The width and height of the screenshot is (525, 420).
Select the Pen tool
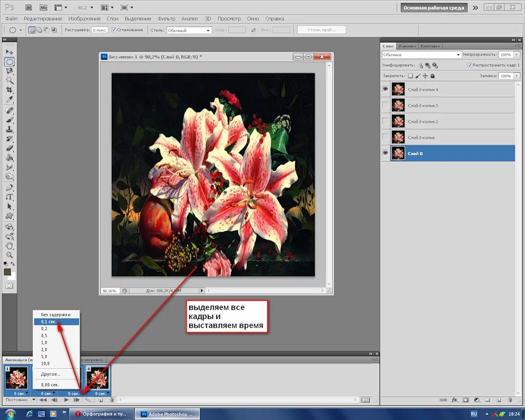[9, 188]
